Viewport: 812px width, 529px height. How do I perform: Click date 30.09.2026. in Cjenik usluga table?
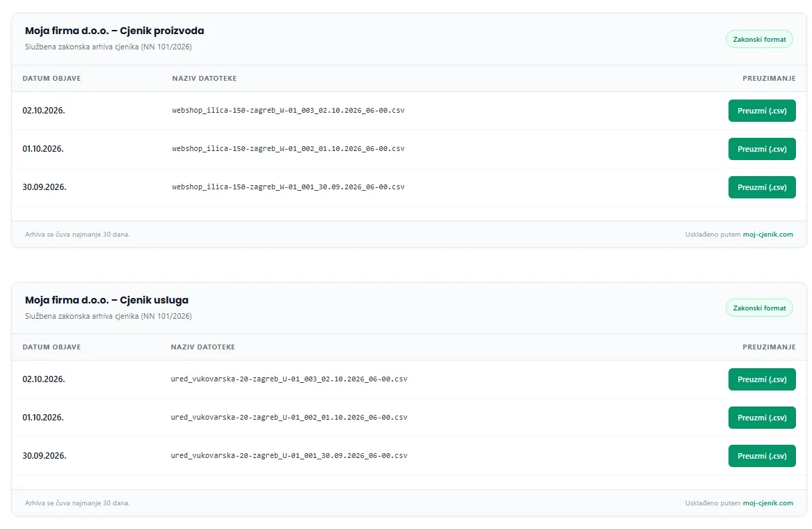point(44,456)
